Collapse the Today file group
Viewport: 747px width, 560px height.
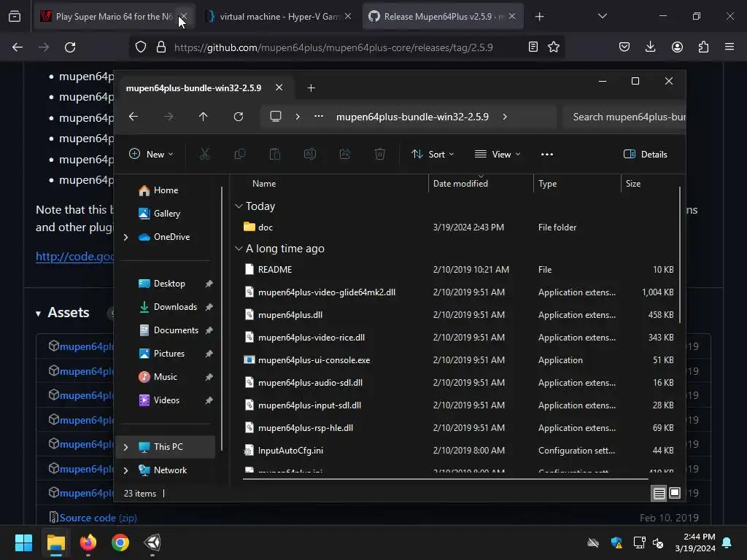(239, 206)
